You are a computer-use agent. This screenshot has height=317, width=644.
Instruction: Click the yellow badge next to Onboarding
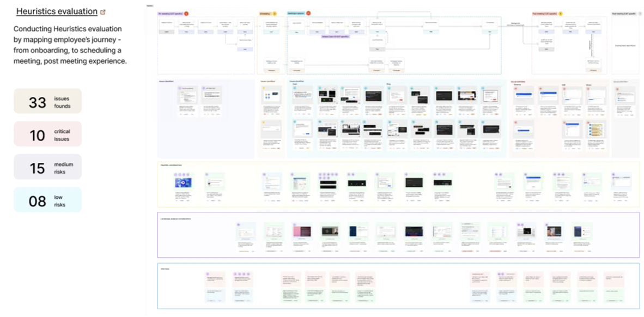click(275, 13)
